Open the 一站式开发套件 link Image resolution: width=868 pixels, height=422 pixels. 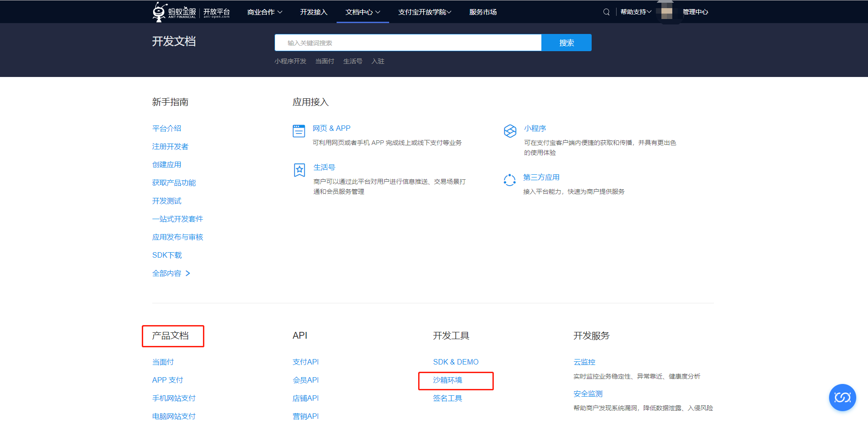[x=178, y=219]
